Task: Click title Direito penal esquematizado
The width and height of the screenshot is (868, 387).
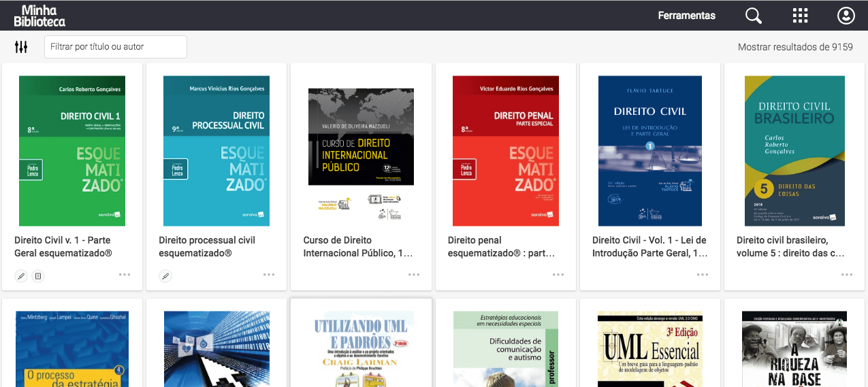Action: [502, 246]
